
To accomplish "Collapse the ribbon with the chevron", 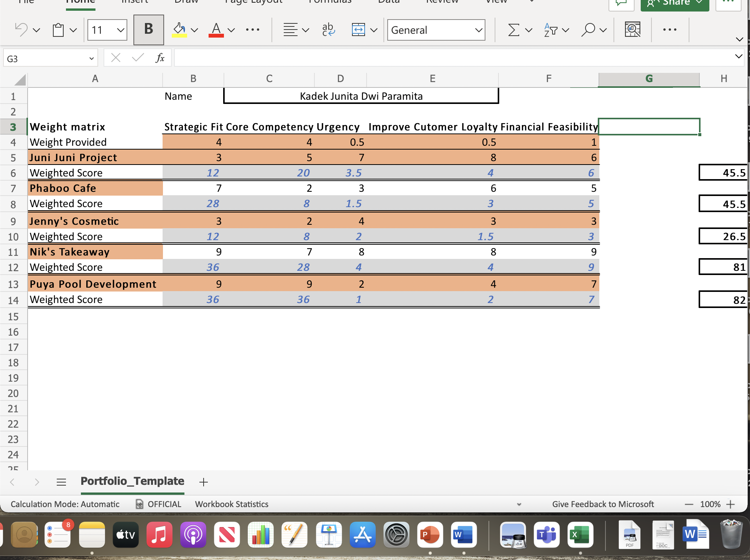I will coord(739,39).
